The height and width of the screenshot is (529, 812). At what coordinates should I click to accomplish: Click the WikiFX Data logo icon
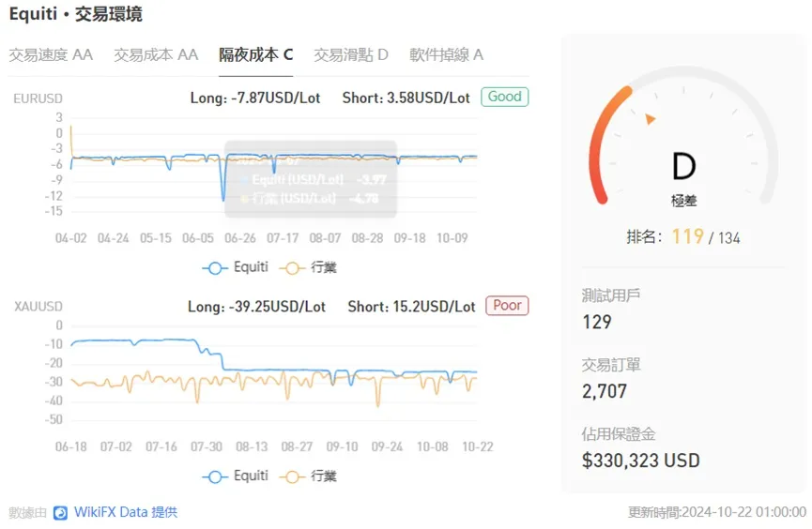point(61,513)
